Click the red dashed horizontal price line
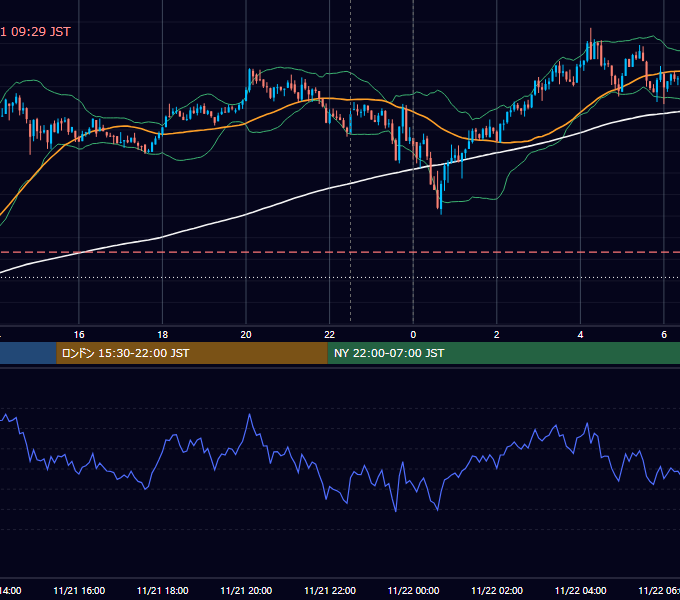Viewport: 680px width, 600px height. pos(340,252)
